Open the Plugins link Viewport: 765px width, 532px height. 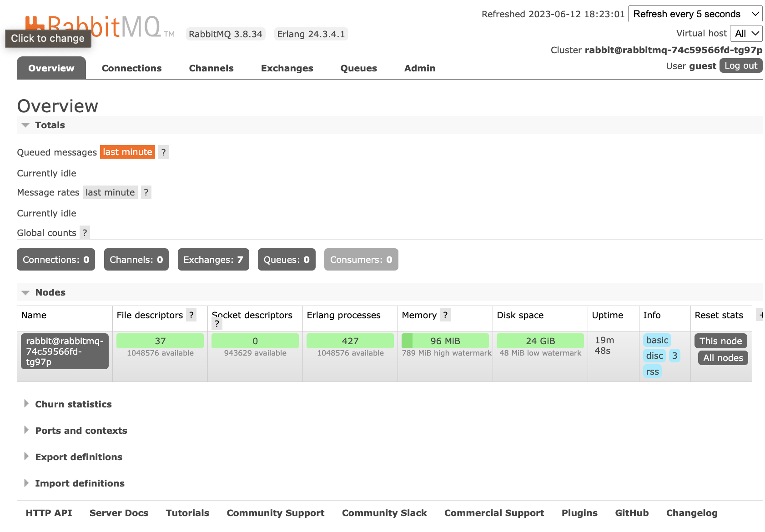(579, 513)
